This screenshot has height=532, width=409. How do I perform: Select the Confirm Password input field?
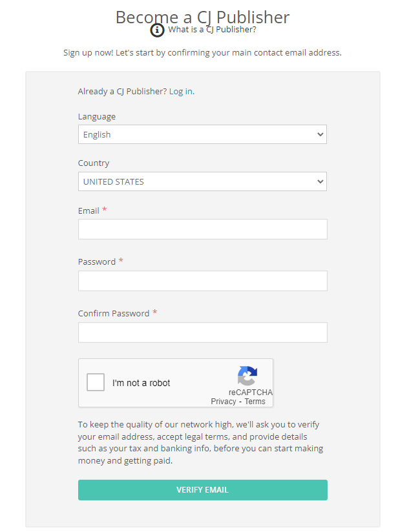tap(202, 332)
